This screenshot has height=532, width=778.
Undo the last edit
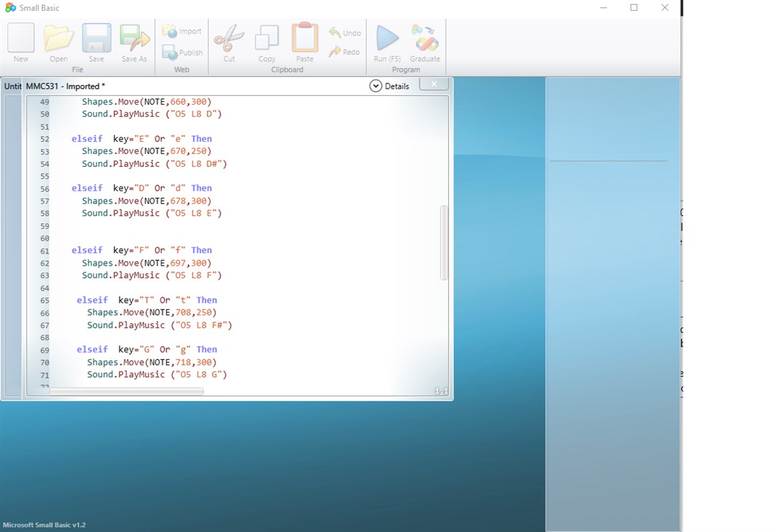point(344,32)
